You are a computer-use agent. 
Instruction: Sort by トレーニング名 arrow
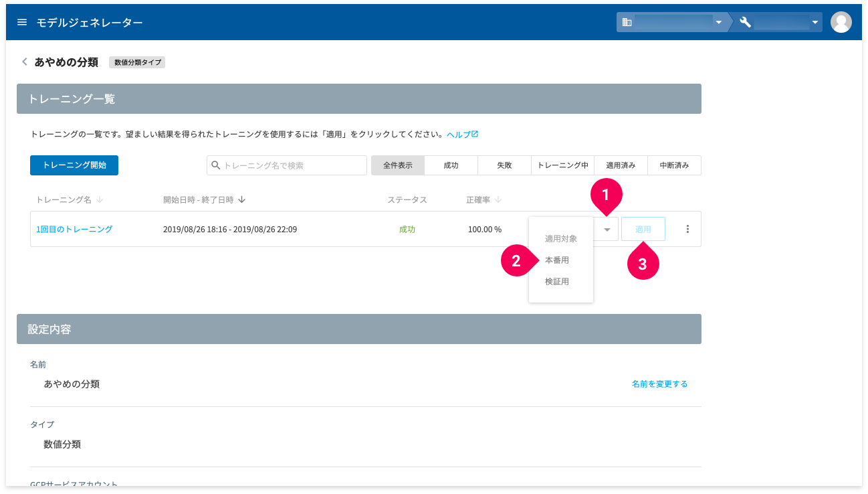click(100, 199)
